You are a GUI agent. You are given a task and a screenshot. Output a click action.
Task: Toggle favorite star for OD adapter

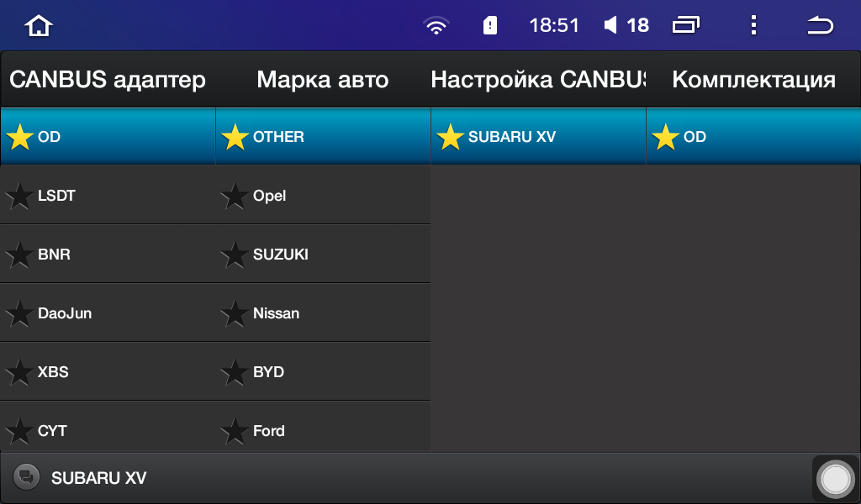click(x=20, y=137)
